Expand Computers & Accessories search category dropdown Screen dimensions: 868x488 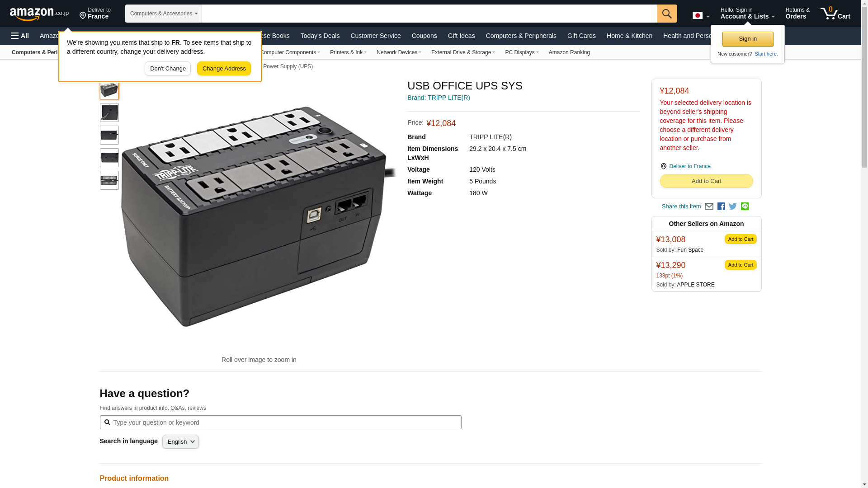[x=164, y=14]
